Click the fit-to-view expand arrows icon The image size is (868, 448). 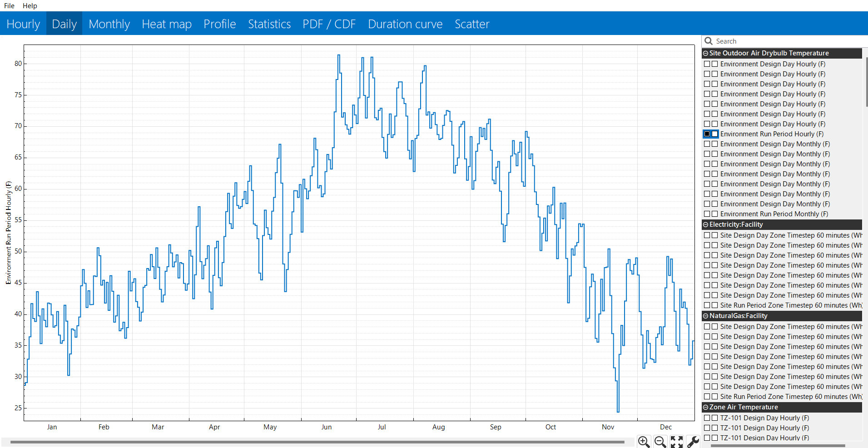point(677,442)
